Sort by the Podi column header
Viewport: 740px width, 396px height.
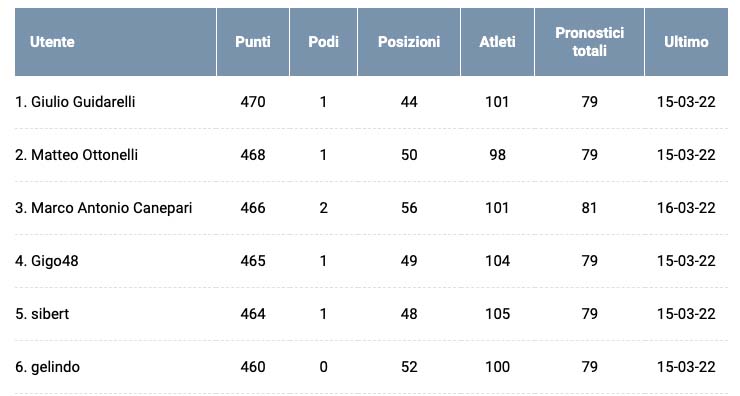pyautogui.click(x=323, y=42)
